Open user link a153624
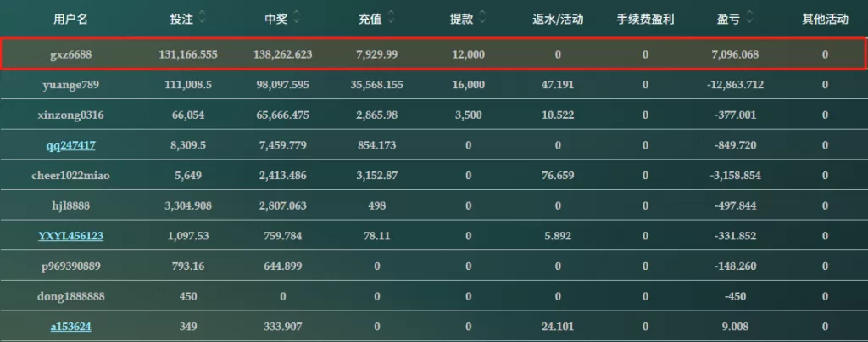 (x=70, y=326)
